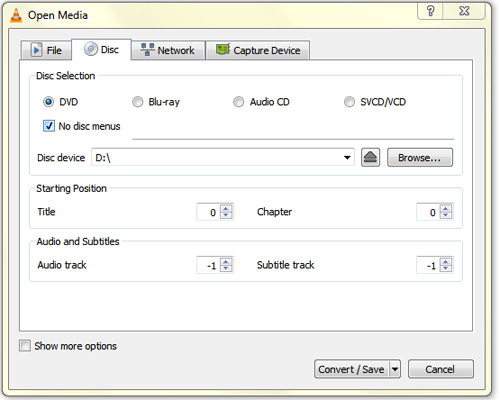Viewport: 500px width, 400px height.
Task: Increase the Title value with up arrow
Action: (x=226, y=209)
